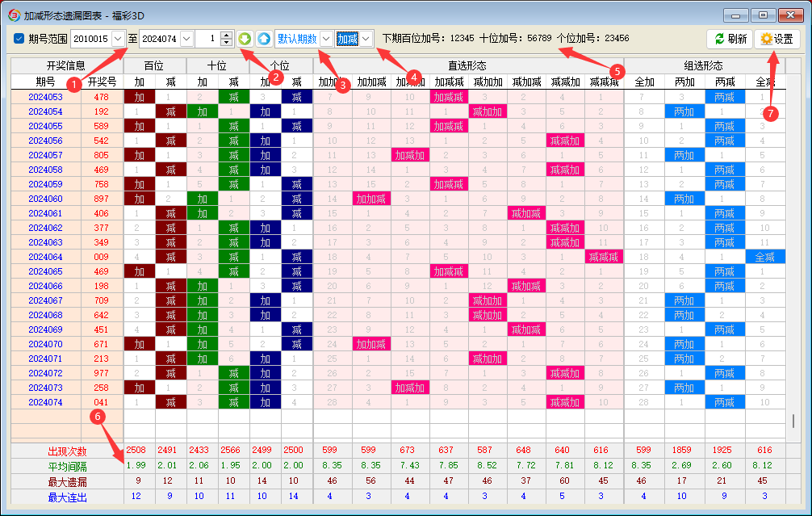Toggle the 期号范围 checkbox
812x516 pixels.
(19, 39)
